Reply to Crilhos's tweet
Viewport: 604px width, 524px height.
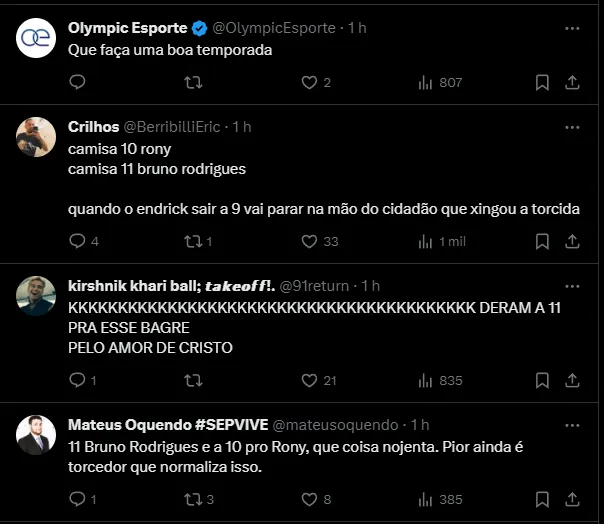(77, 241)
